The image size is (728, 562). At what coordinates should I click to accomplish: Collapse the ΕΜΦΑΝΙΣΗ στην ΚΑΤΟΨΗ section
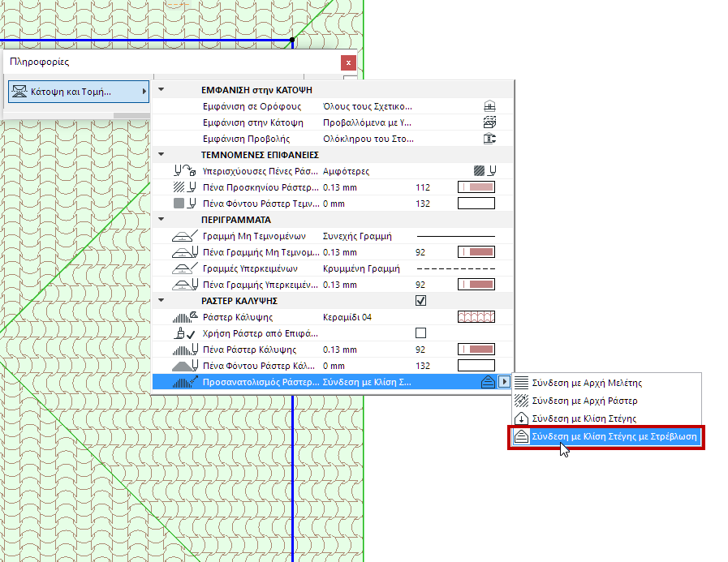[x=162, y=89]
